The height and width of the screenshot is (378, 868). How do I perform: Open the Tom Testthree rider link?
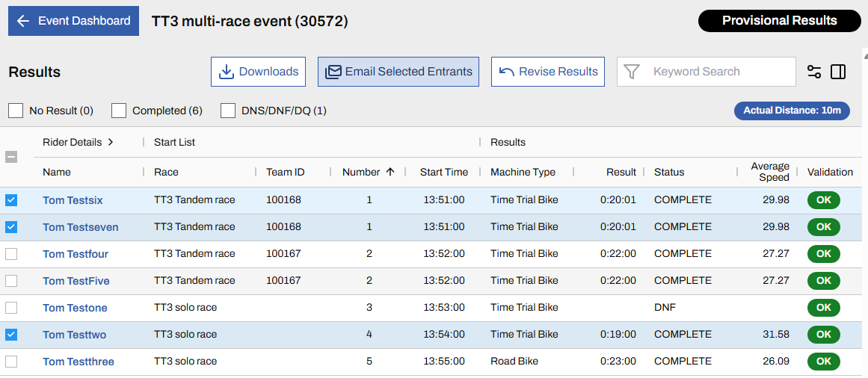(79, 362)
